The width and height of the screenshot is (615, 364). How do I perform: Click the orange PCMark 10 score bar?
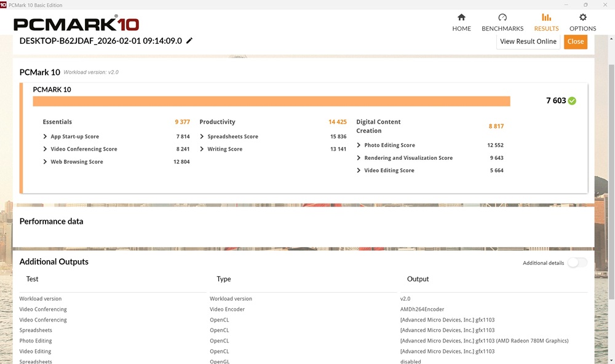pyautogui.click(x=271, y=101)
